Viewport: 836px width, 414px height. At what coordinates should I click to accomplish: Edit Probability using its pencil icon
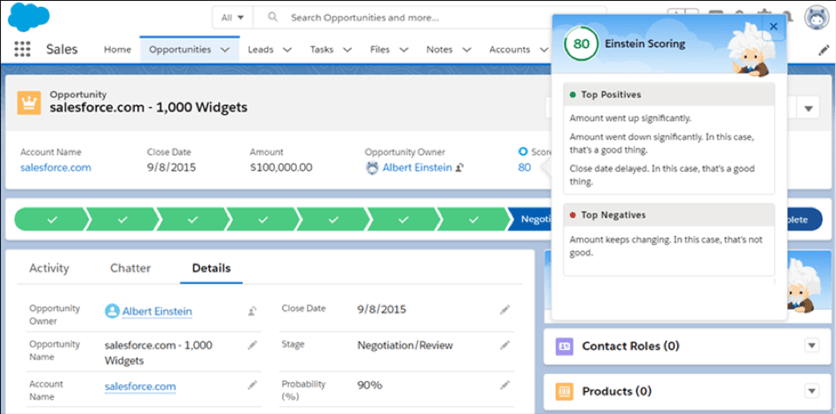tap(505, 384)
